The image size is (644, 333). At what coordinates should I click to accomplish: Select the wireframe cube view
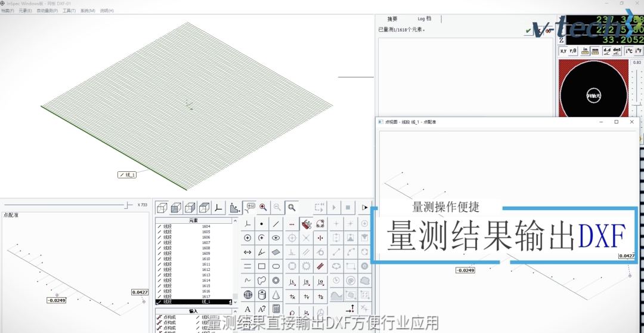[x=162, y=208]
